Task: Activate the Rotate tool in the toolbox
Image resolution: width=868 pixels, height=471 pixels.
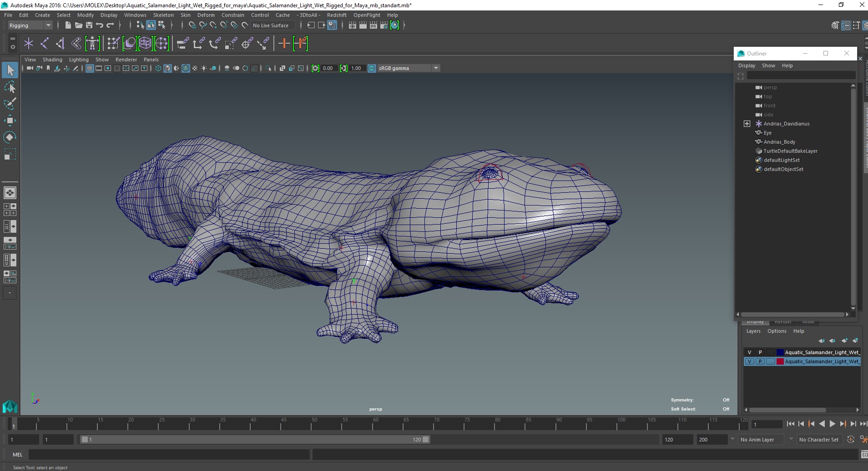Action: [10, 137]
